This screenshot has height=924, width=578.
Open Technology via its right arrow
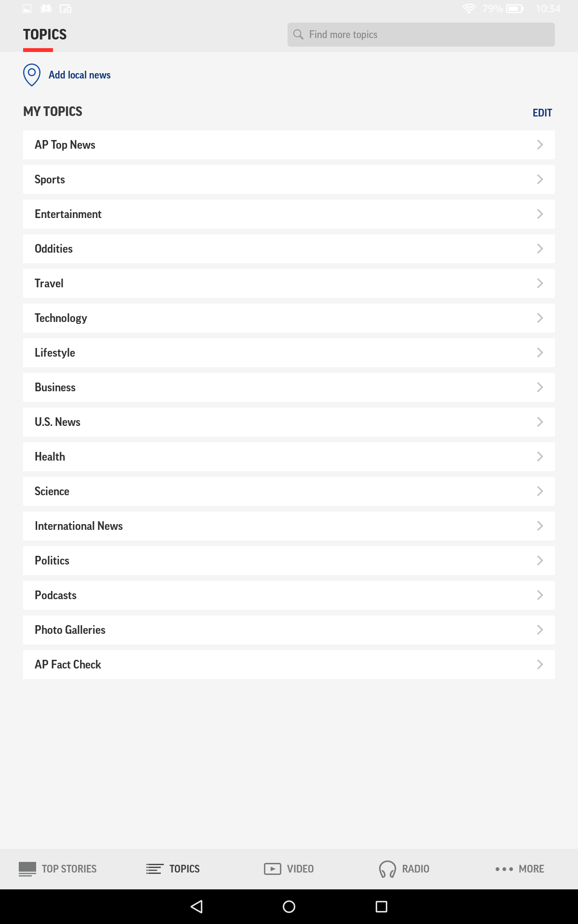pyautogui.click(x=539, y=318)
